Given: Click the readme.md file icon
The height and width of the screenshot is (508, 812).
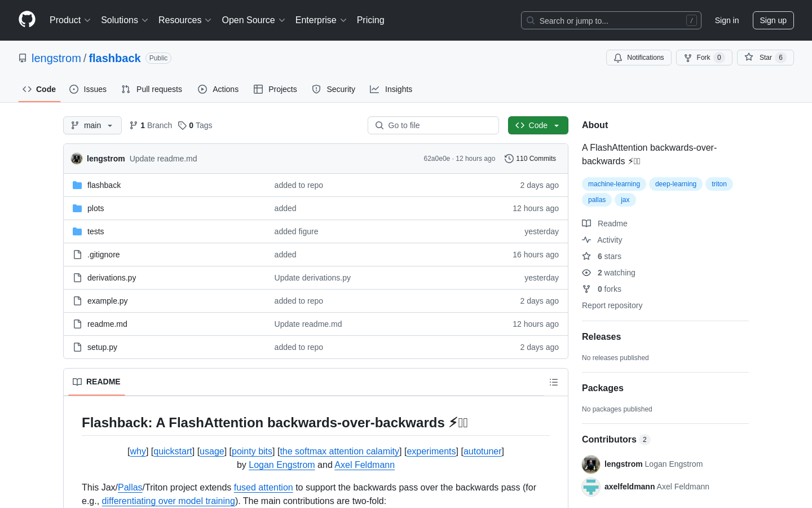Looking at the screenshot, I should click(x=77, y=324).
